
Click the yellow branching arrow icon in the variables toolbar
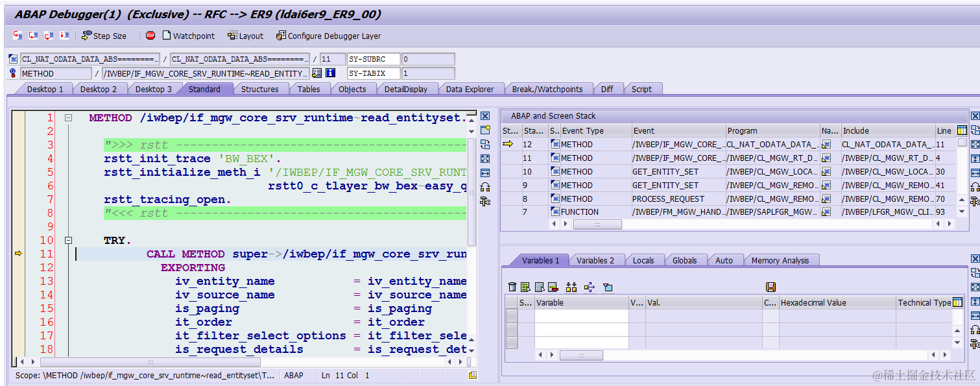click(x=590, y=287)
